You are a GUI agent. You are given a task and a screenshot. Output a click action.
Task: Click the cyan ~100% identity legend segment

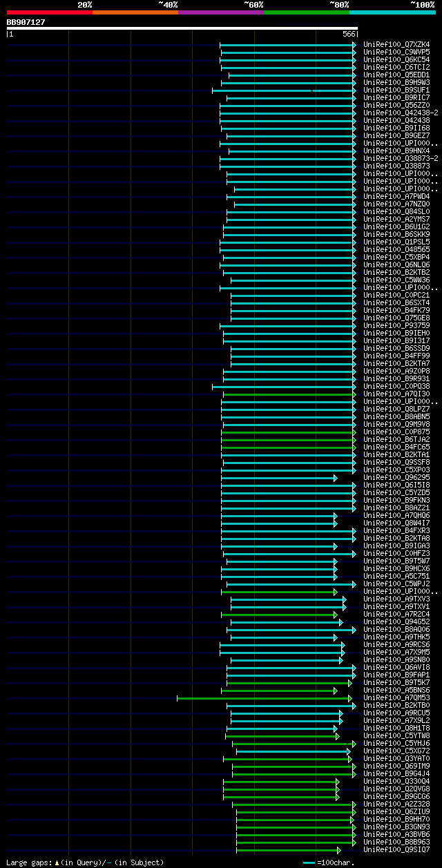[392, 12]
